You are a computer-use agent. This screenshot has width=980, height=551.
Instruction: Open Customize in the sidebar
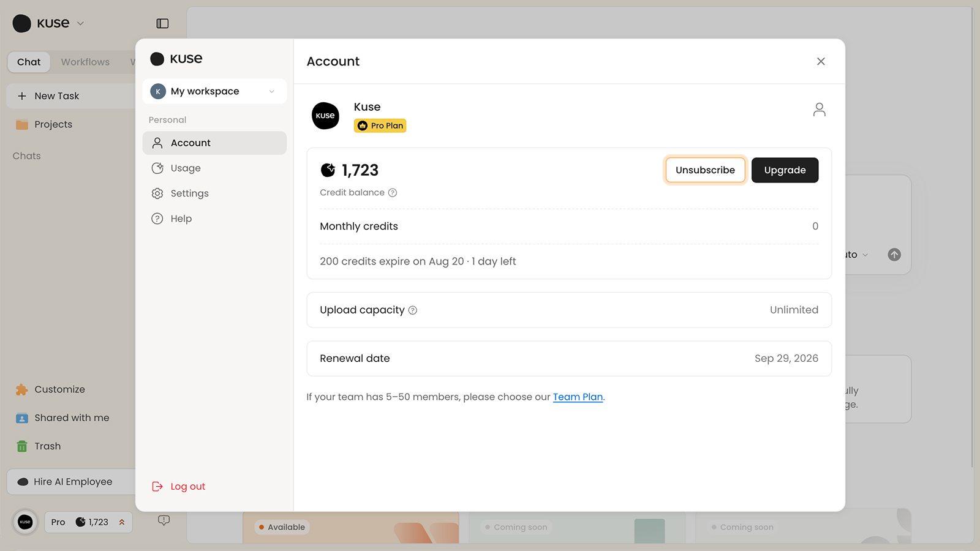(x=59, y=389)
